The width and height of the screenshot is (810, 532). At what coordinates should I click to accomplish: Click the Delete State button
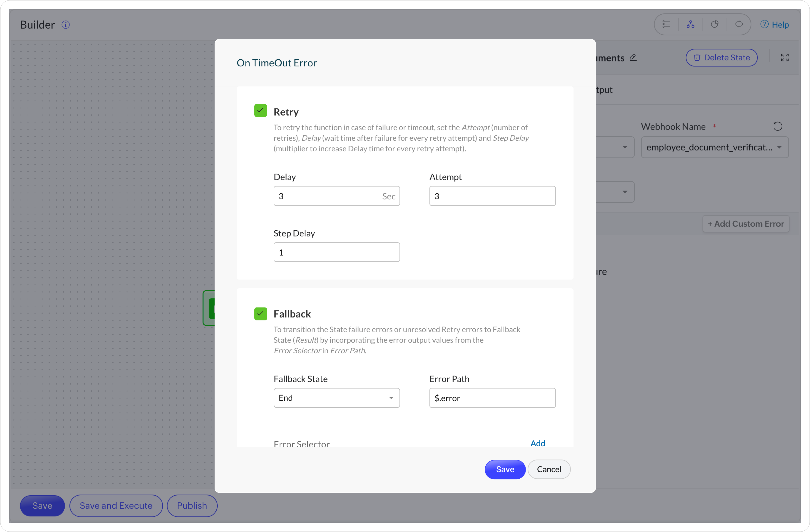pyautogui.click(x=721, y=58)
